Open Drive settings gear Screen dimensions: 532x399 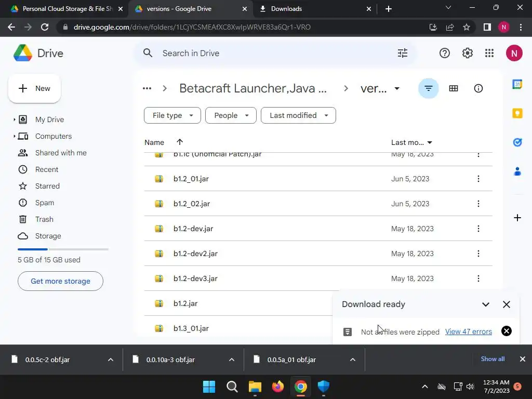point(467,53)
